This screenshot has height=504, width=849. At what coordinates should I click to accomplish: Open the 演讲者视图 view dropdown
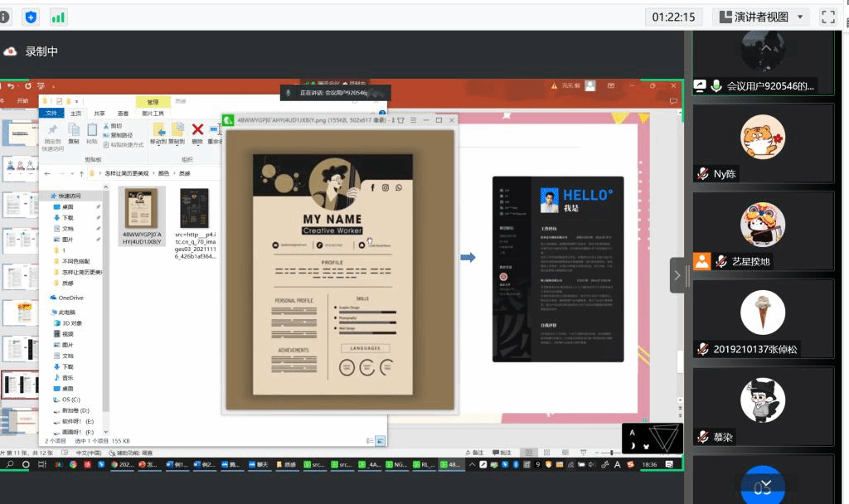pyautogui.click(x=761, y=17)
